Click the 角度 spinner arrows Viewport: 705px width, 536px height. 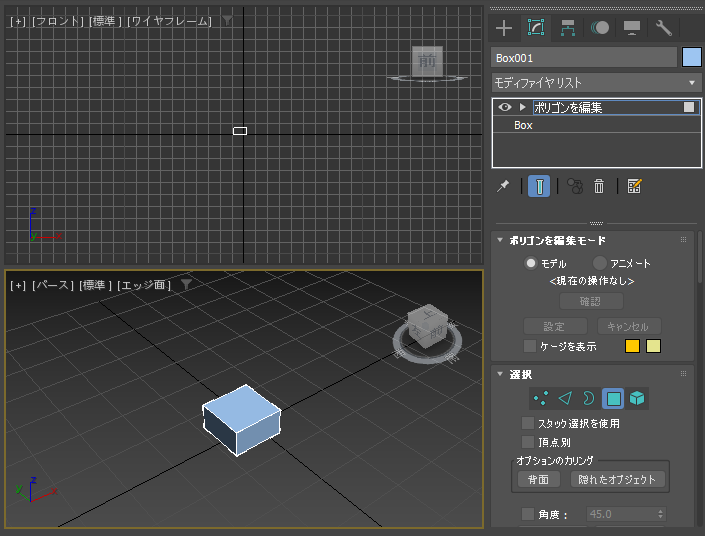pos(660,514)
